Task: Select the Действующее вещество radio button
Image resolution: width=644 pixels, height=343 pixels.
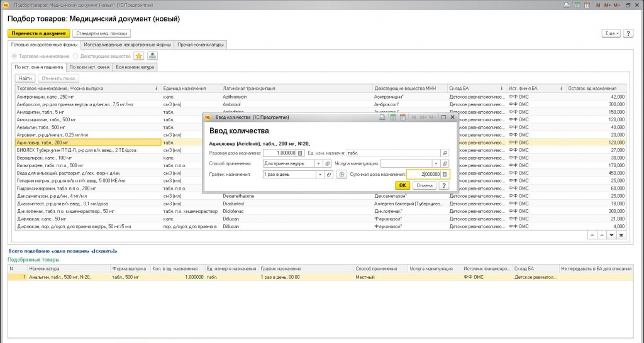Action: click(x=75, y=56)
